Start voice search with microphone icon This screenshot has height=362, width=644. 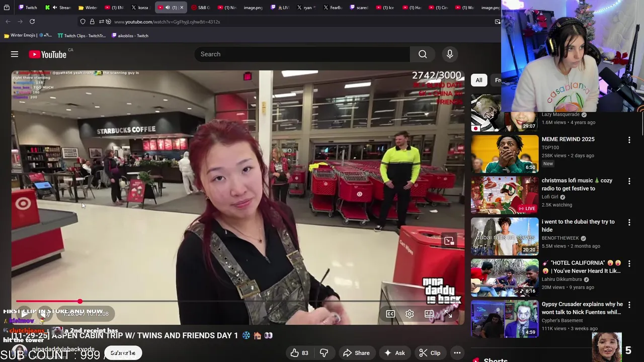(450, 54)
